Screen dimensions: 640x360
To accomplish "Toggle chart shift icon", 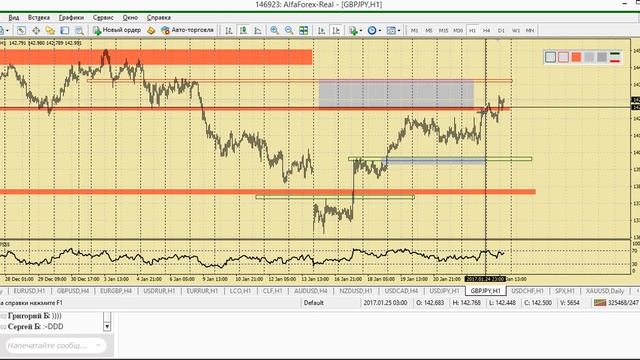I will (x=336, y=31).
